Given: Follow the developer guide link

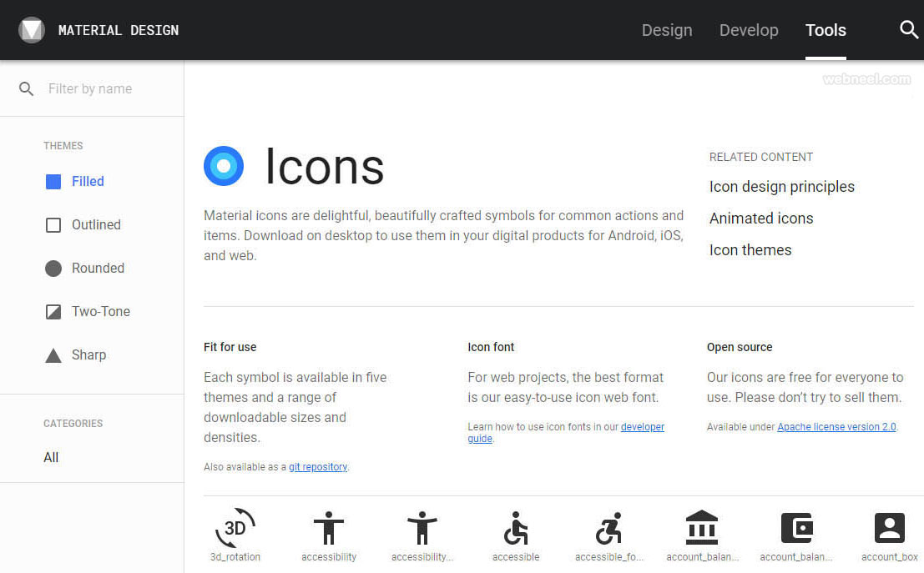Looking at the screenshot, I should (x=643, y=427).
